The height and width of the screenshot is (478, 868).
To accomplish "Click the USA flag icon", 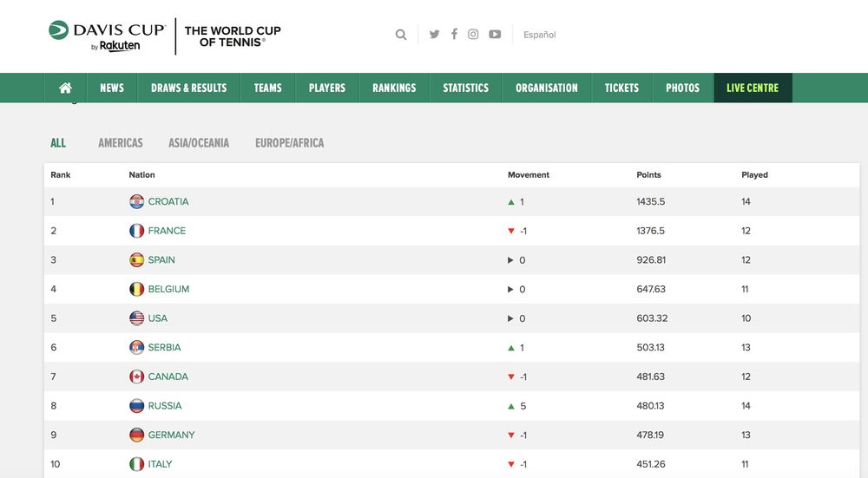I will [136, 318].
